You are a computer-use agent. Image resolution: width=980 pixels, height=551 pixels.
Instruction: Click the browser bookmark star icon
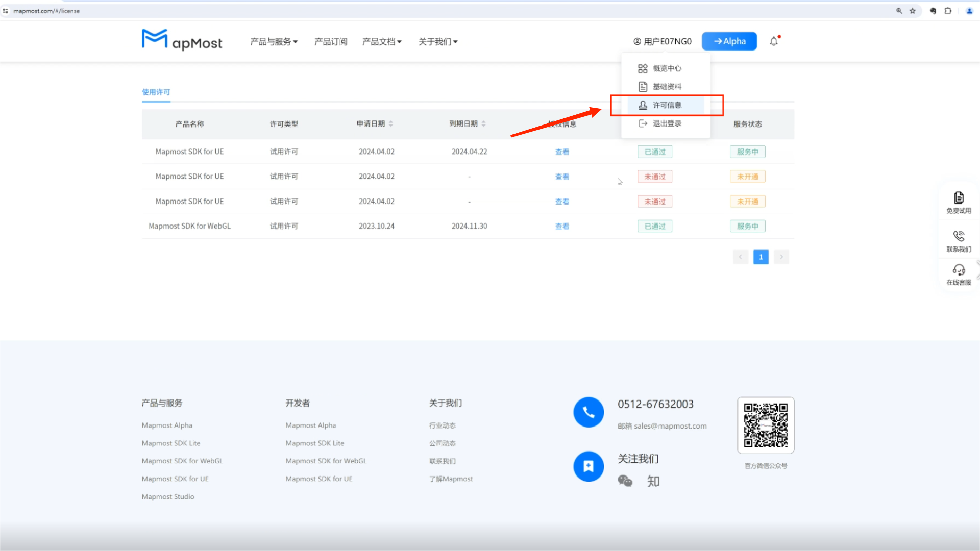click(x=913, y=11)
